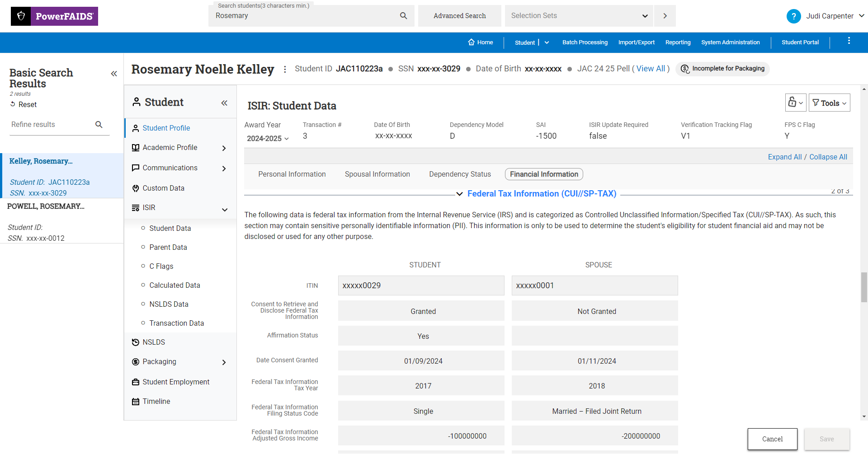Click the Expand All link
The image size is (868, 454).
(784, 157)
